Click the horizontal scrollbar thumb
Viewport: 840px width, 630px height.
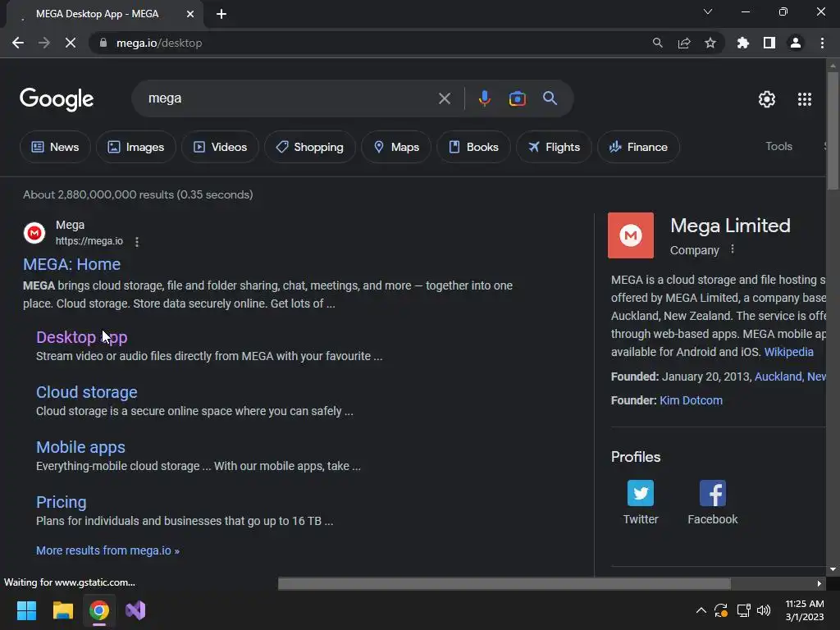pyautogui.click(x=504, y=583)
